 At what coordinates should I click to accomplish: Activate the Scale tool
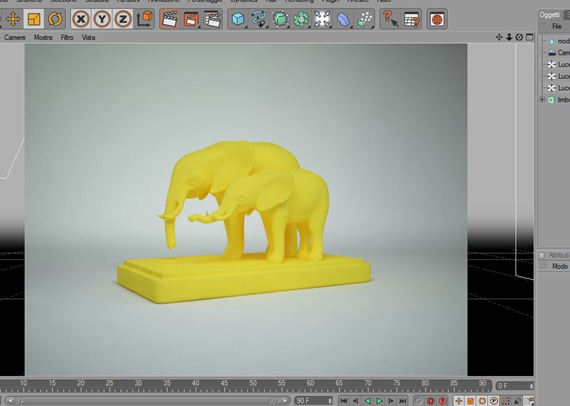[34, 19]
